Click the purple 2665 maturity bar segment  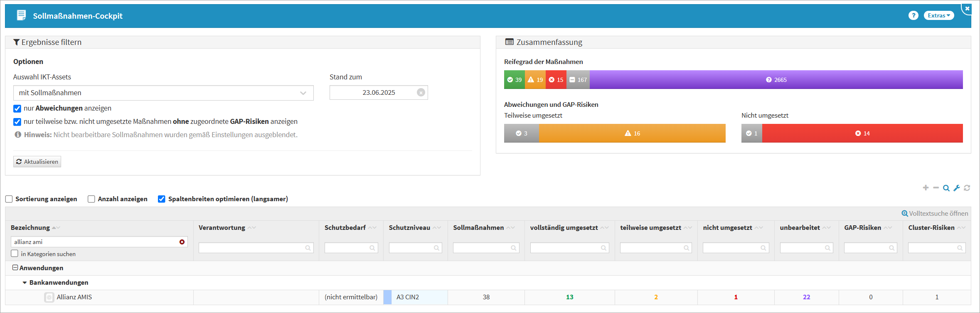pyautogui.click(x=776, y=80)
